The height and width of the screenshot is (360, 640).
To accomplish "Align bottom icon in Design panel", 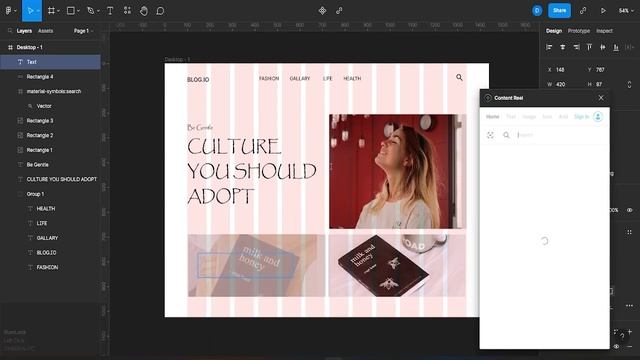I will pyautogui.click(x=616, y=47).
